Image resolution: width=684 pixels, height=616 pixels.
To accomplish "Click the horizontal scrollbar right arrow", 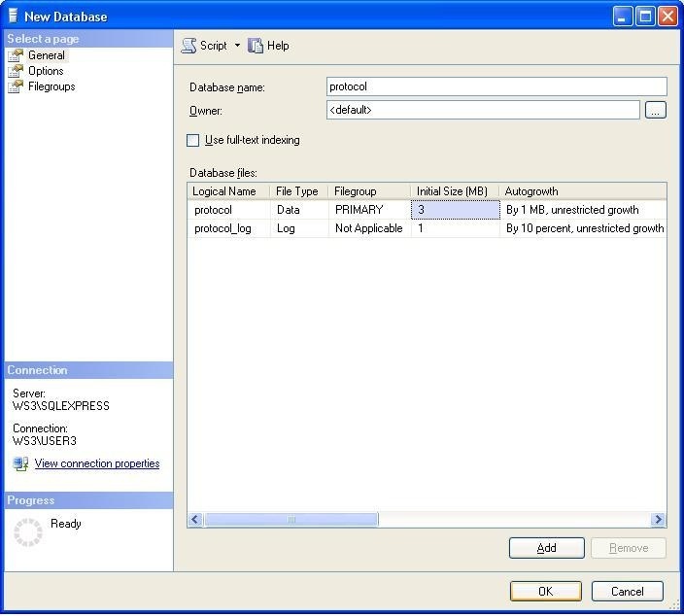I will [659, 519].
